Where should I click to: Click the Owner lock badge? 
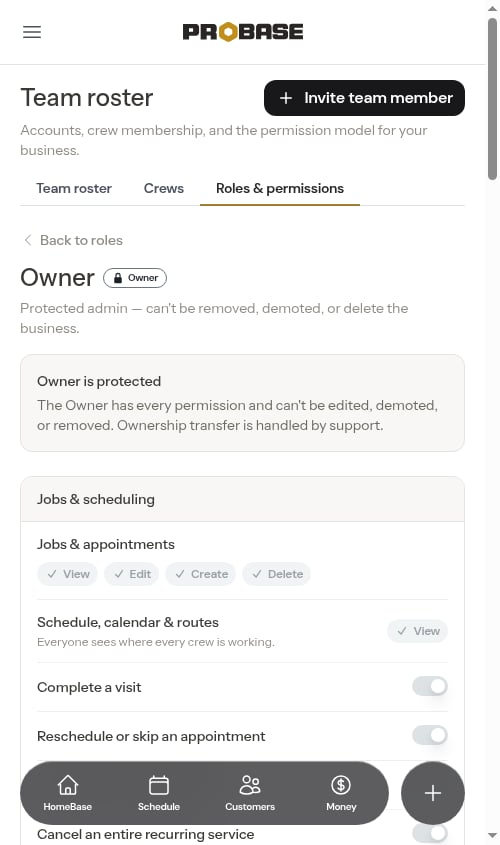pyautogui.click(x=135, y=278)
